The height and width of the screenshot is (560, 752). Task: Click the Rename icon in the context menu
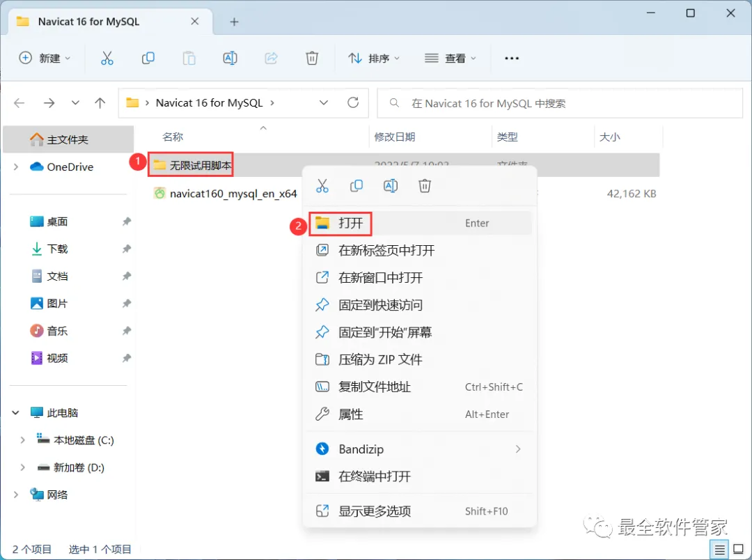click(x=391, y=186)
